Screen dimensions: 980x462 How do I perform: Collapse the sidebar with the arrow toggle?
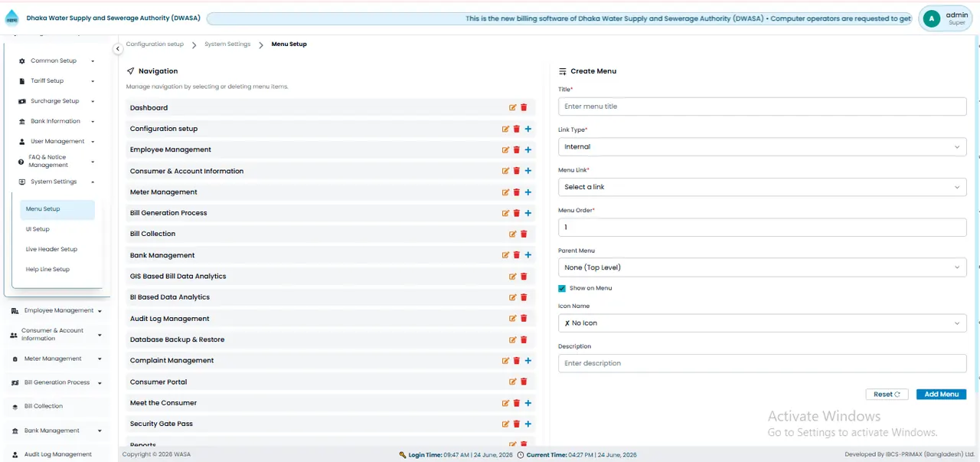tap(118, 49)
